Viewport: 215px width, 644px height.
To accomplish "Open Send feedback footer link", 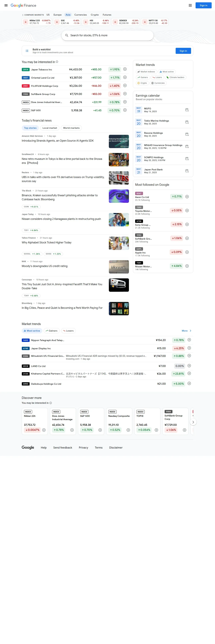I will (x=63, y=448).
